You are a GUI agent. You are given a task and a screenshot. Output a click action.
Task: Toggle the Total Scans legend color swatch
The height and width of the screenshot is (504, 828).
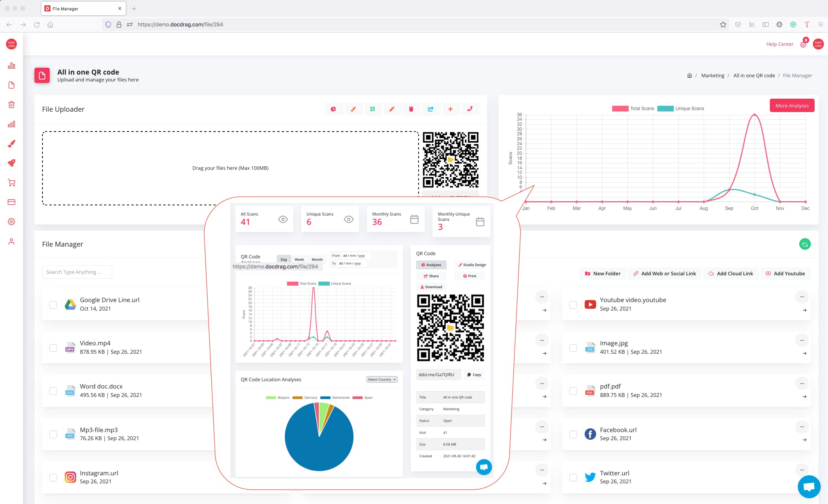point(620,109)
